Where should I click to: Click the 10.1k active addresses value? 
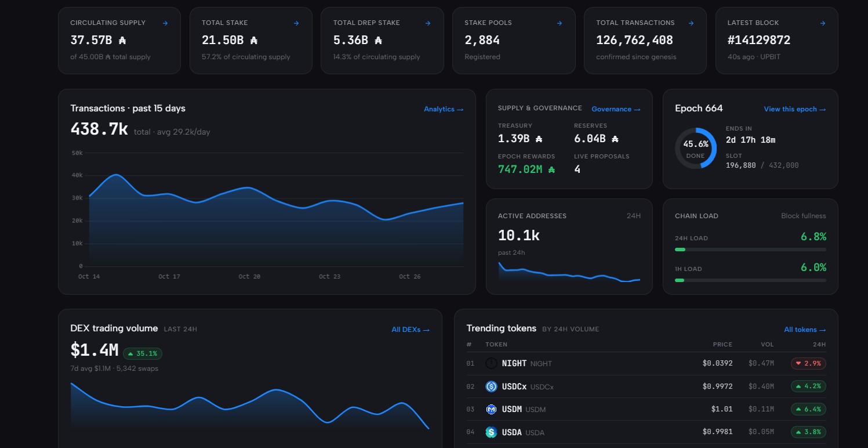tap(518, 235)
